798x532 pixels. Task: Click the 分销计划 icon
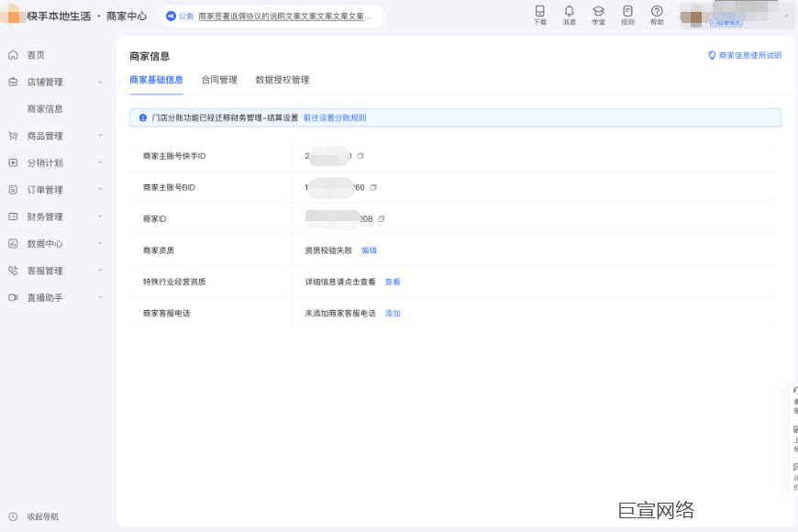pos(13,163)
